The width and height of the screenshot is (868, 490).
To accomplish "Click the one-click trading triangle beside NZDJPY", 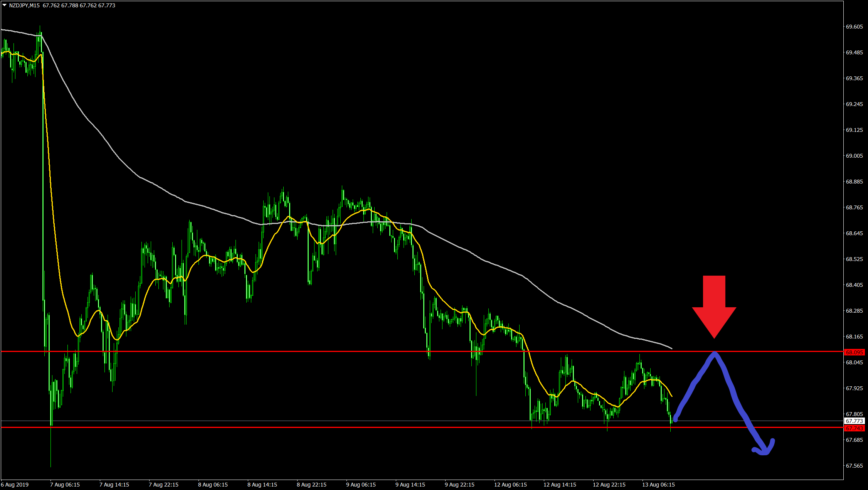I will click(5, 5).
